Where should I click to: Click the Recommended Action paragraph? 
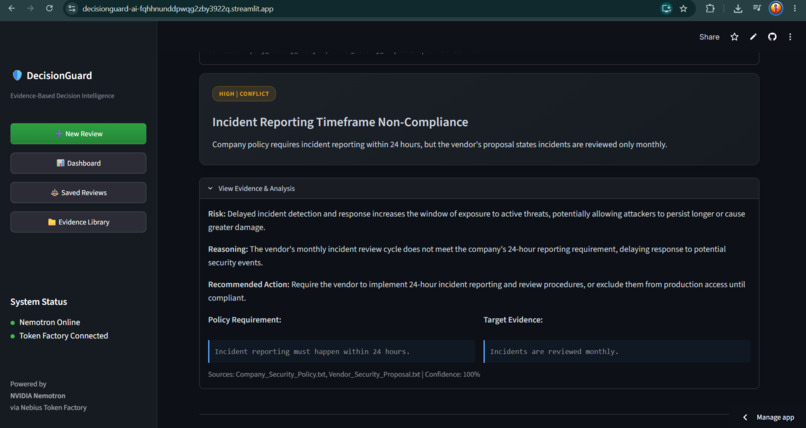tap(477, 291)
